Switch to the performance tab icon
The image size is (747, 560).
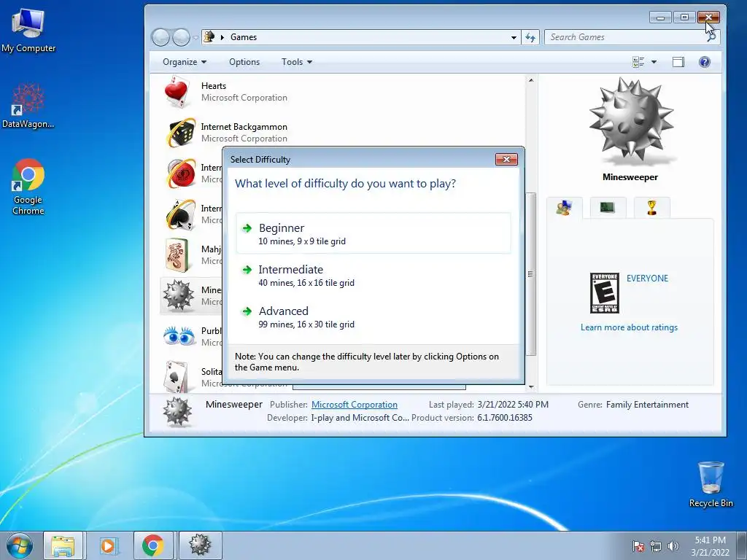point(608,208)
